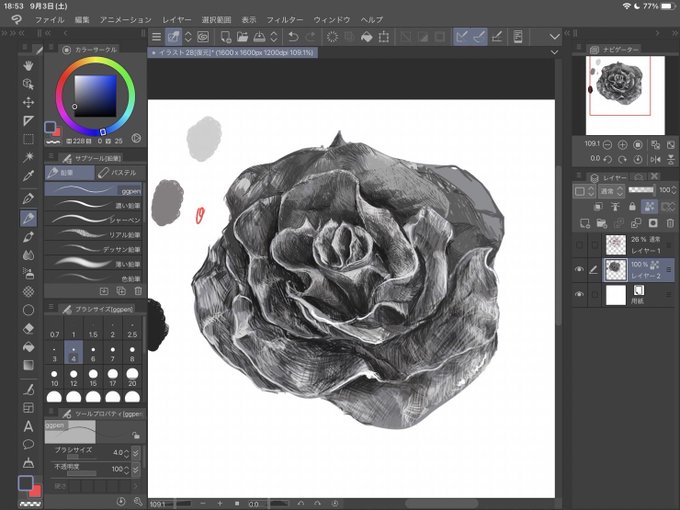This screenshot has height=510, width=680.
Task: Select the Text tool
Action: (x=28, y=426)
